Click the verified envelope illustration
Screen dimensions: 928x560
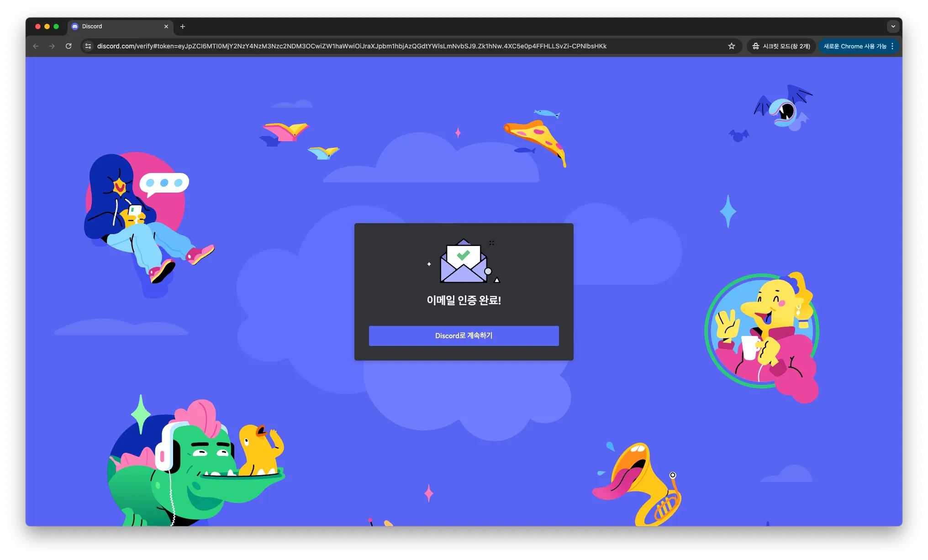(x=464, y=262)
